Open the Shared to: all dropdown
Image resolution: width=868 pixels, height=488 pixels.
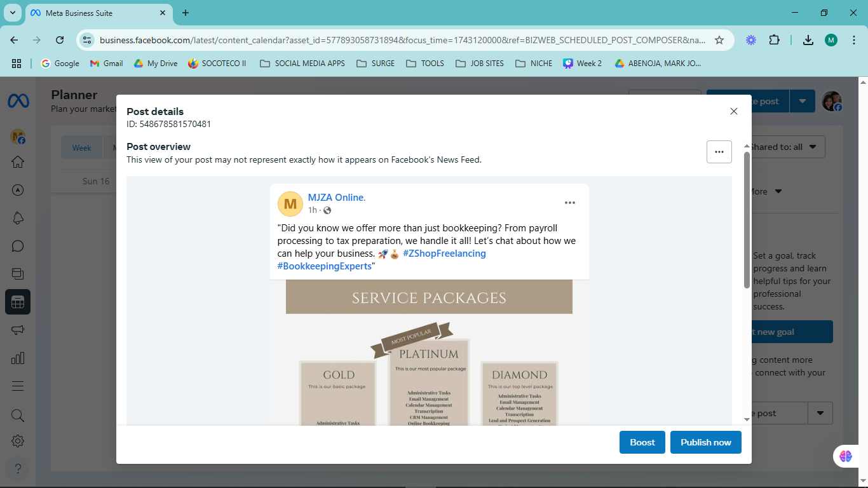pos(785,147)
